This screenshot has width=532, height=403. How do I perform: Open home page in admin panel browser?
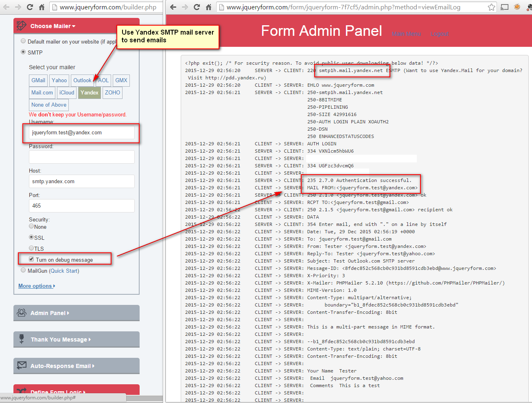208,7
